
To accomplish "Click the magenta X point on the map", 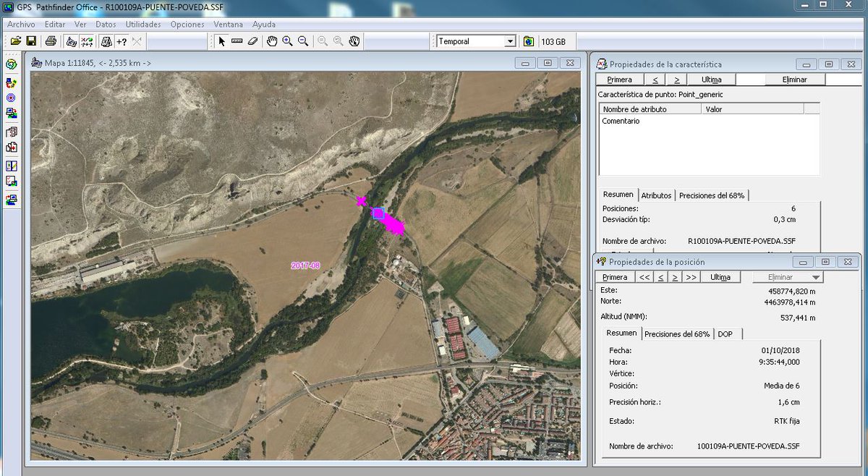I will click(x=361, y=202).
